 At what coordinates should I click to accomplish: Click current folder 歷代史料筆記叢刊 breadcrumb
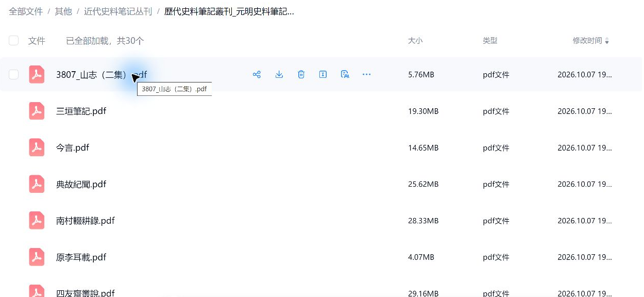point(229,11)
